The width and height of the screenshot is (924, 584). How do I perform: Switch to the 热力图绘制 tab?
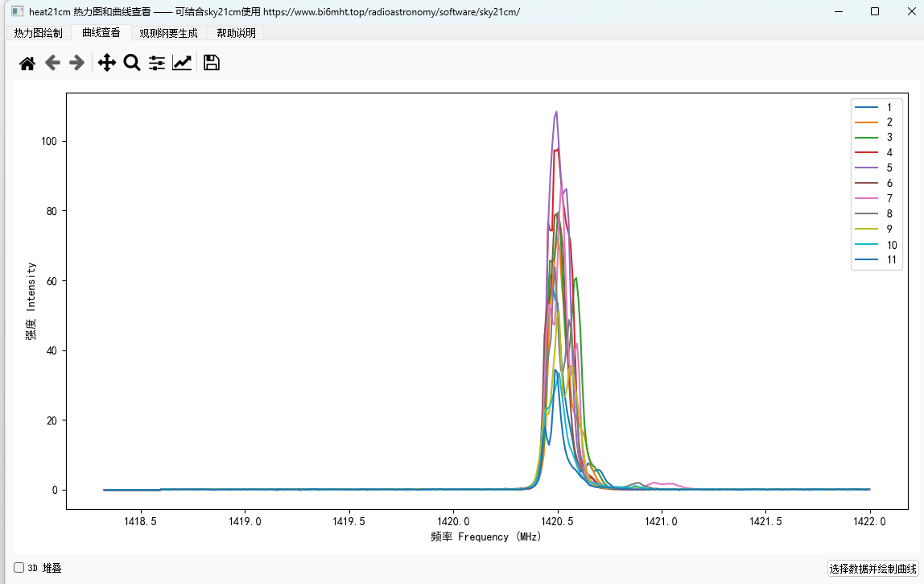38,33
